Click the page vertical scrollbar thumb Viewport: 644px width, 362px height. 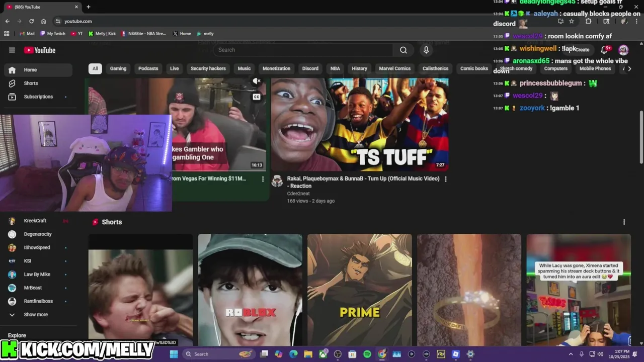(641, 137)
